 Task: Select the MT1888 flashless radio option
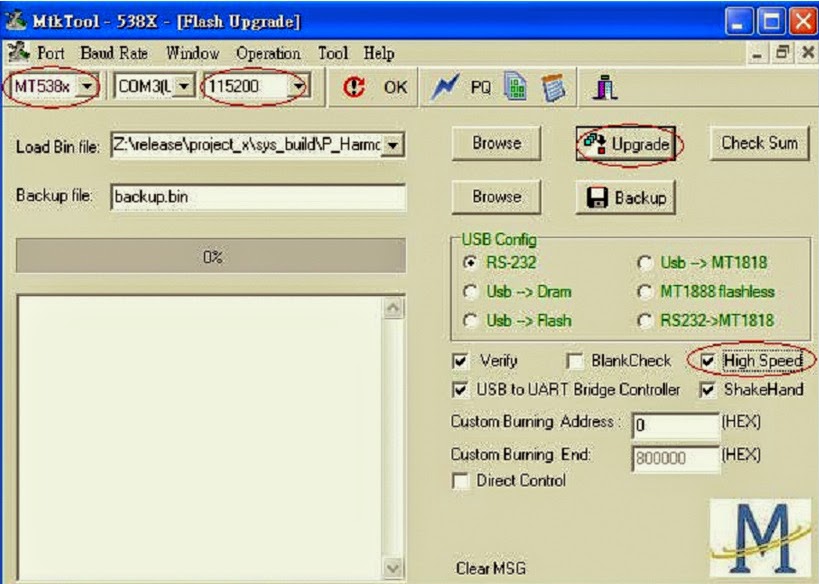point(645,291)
